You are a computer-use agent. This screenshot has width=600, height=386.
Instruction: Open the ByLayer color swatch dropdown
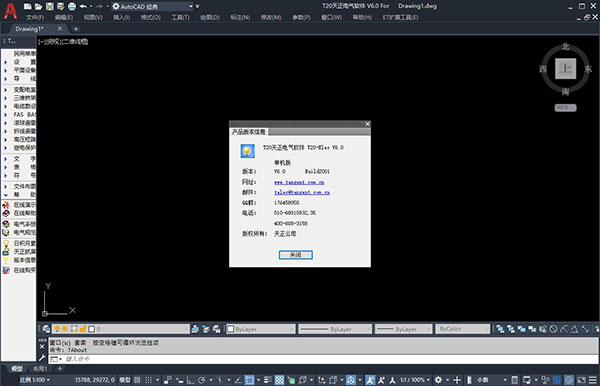click(261, 329)
